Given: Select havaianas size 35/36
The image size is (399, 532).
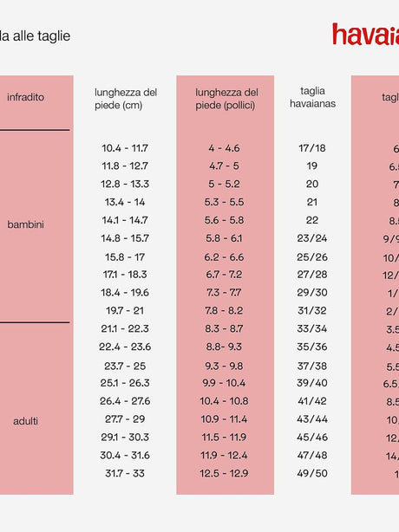Looking at the screenshot, I should (312, 347).
